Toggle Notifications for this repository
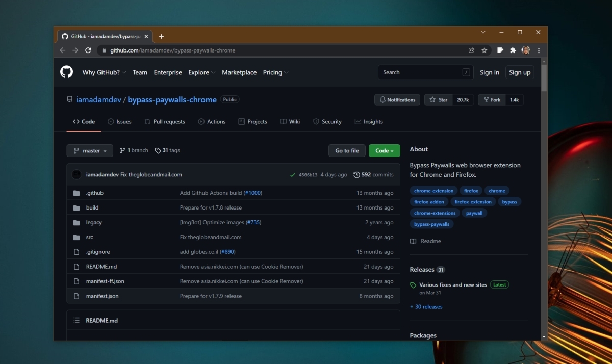 pyautogui.click(x=397, y=100)
